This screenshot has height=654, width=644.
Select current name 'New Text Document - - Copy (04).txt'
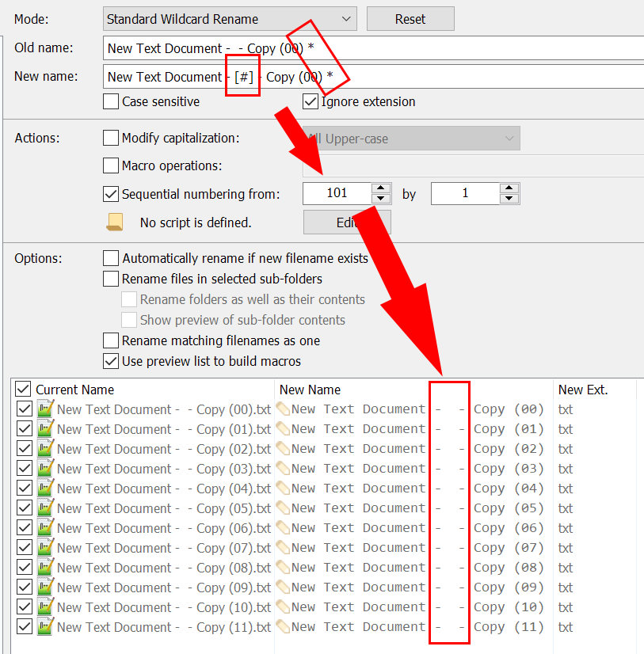click(x=164, y=489)
